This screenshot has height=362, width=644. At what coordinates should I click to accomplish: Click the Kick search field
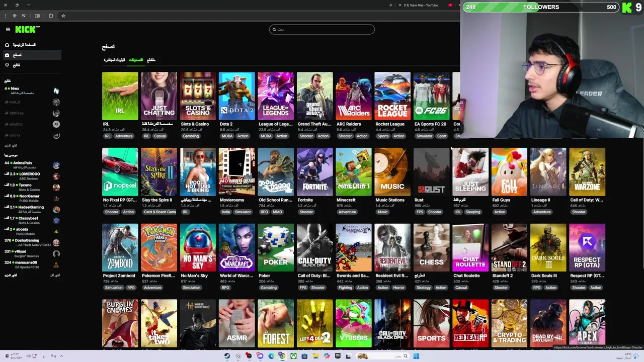(x=322, y=30)
